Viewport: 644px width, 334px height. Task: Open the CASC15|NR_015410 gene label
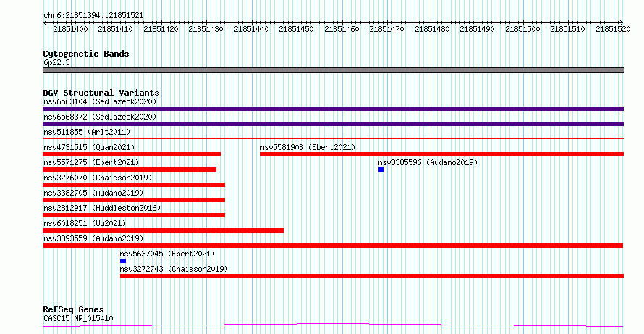pos(78,318)
